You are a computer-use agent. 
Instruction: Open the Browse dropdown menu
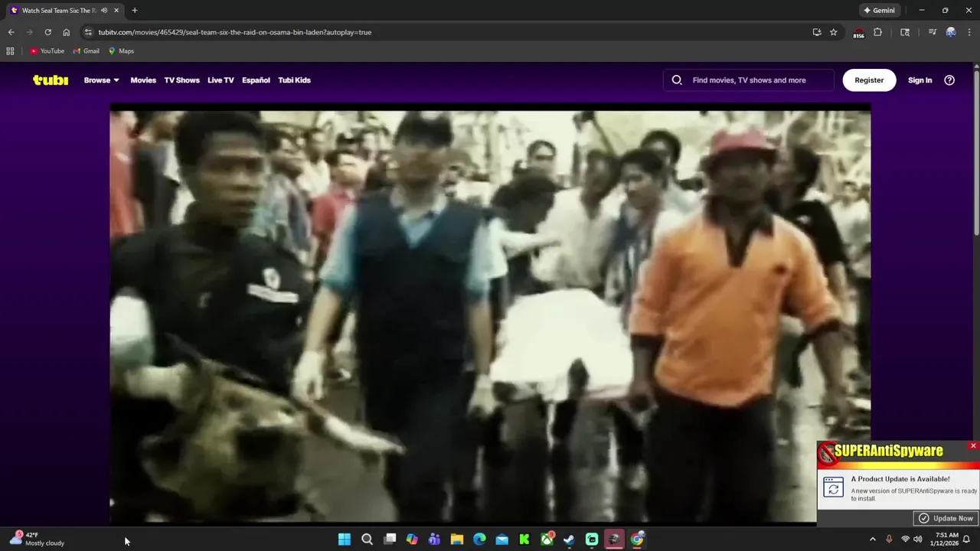click(101, 80)
